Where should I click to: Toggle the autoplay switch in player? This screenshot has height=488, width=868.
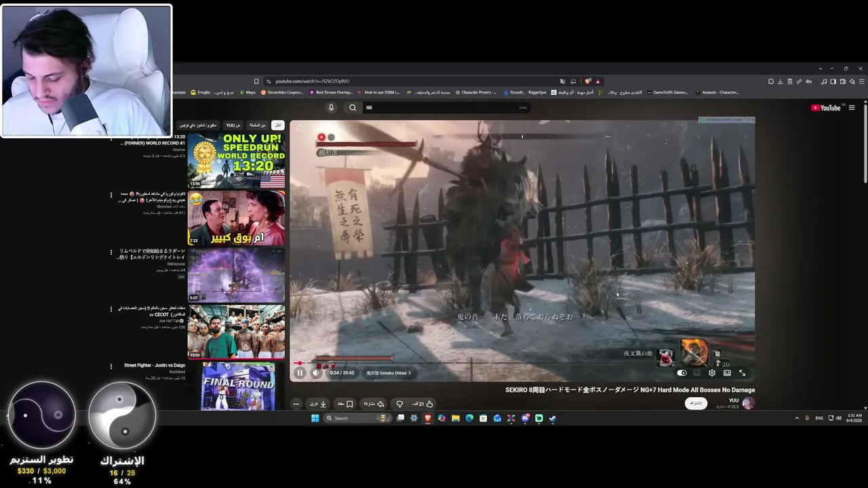(x=682, y=373)
